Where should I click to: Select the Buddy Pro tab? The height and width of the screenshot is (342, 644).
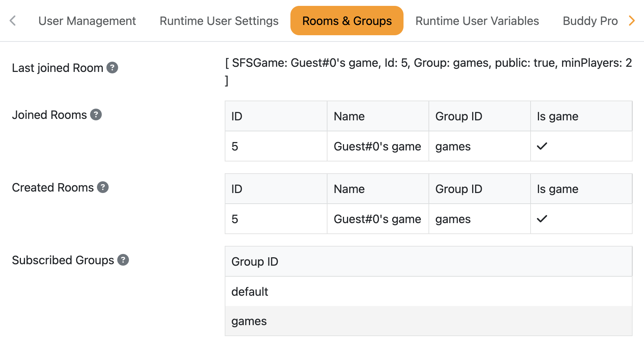(x=590, y=21)
